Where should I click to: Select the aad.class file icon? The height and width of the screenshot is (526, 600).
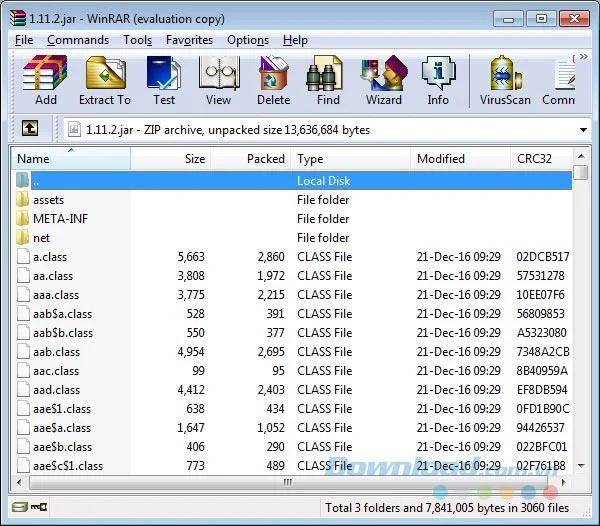pos(23,389)
